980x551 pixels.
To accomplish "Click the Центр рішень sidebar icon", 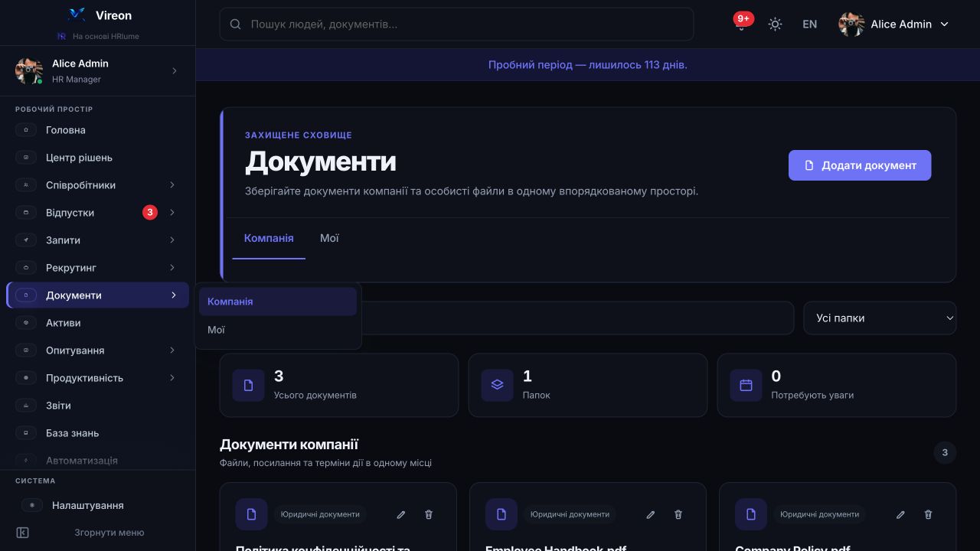I will click(26, 158).
